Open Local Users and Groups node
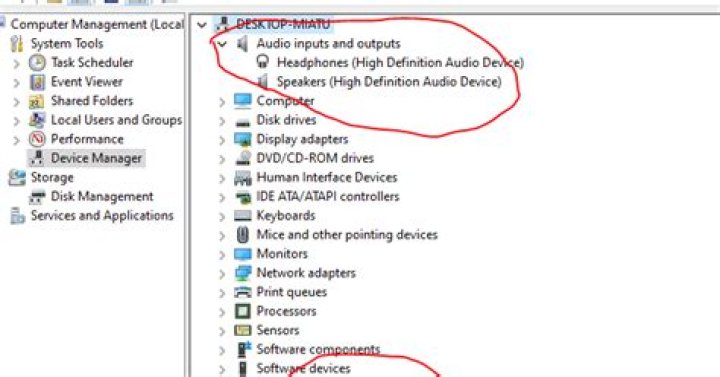Screen dimensions: 720x377 coord(117,120)
